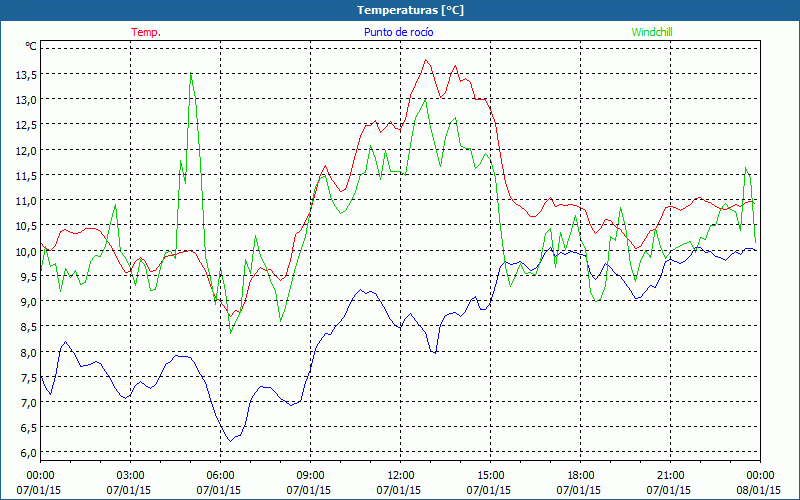800x500 pixels.
Task: Click the tall green Windchill spike peak
Action: (190, 73)
